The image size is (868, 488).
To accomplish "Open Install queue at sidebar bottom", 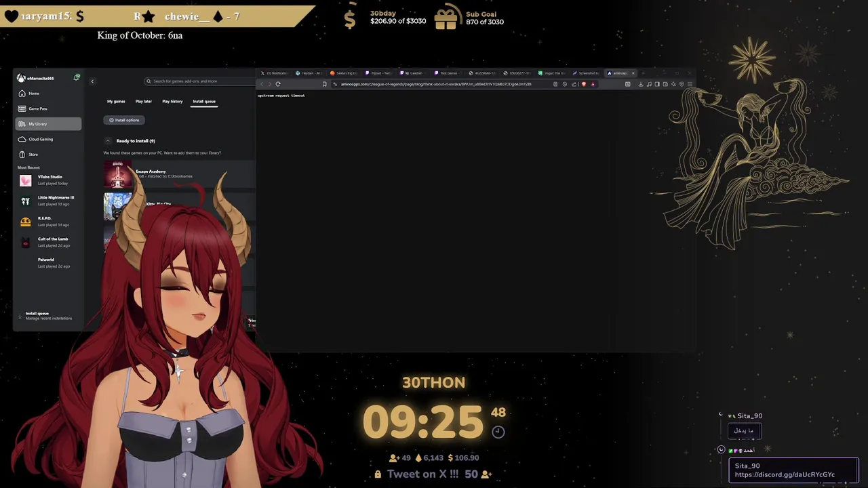I will 47,316.
